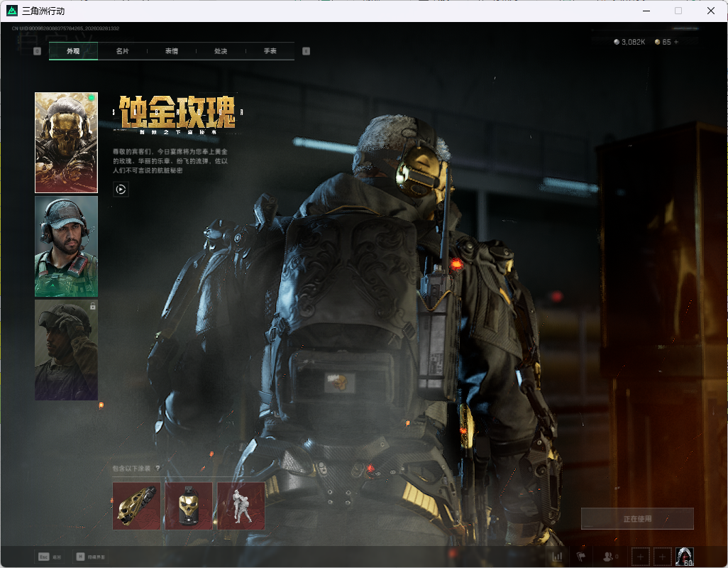Open the friends list icon
Image resolution: width=728 pixels, height=568 pixels.
coord(610,557)
